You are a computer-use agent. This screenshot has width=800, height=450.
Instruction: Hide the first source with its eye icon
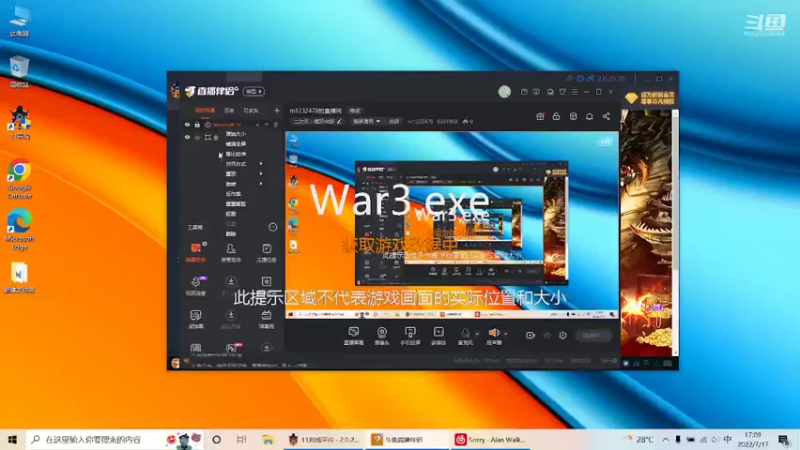(187, 124)
